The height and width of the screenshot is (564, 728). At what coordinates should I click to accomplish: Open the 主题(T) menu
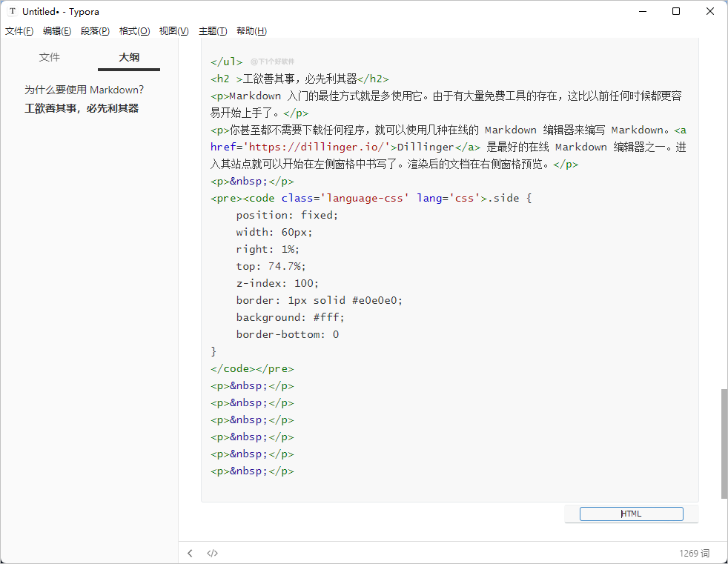point(213,31)
